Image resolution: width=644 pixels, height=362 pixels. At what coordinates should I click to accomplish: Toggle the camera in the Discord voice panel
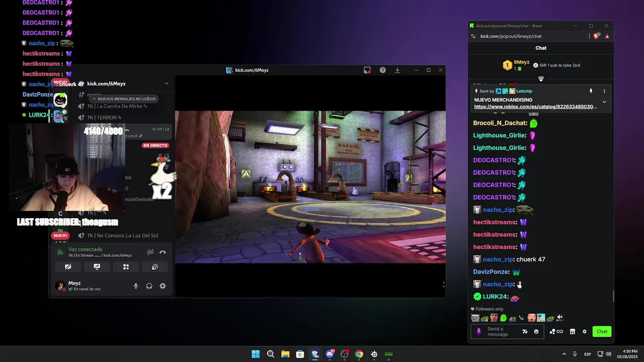68,266
